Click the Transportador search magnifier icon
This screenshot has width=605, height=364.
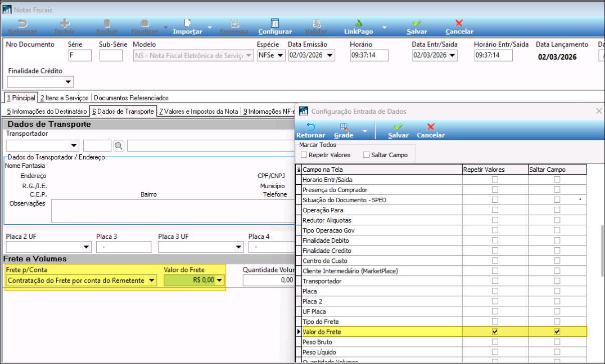click(119, 146)
